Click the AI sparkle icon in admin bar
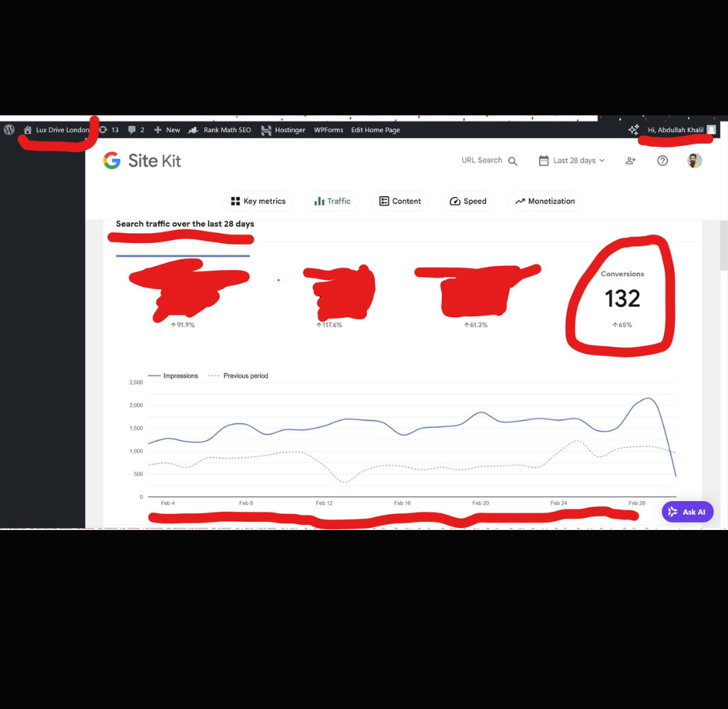This screenshot has width=728, height=709. tap(634, 129)
